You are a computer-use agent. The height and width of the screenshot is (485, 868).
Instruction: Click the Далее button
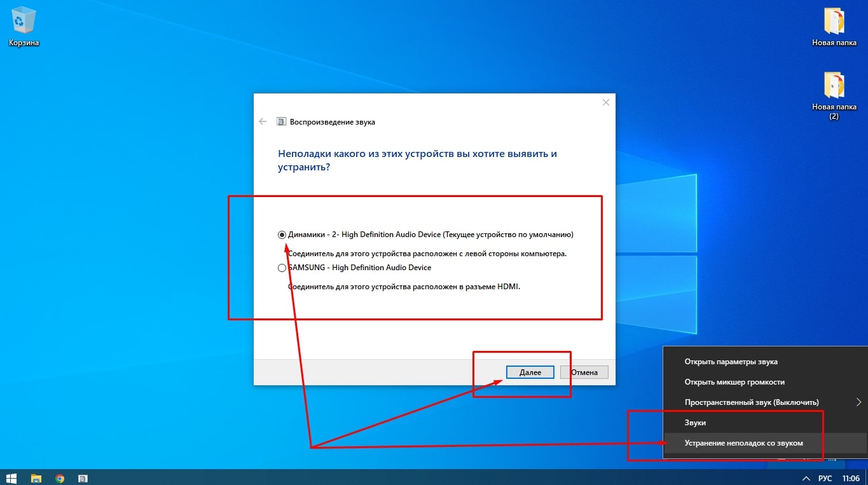tap(530, 372)
